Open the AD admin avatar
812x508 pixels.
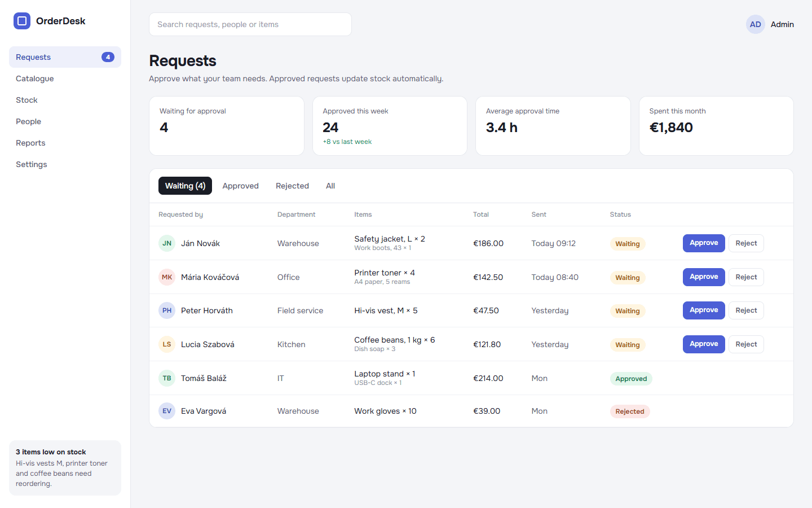755,24
